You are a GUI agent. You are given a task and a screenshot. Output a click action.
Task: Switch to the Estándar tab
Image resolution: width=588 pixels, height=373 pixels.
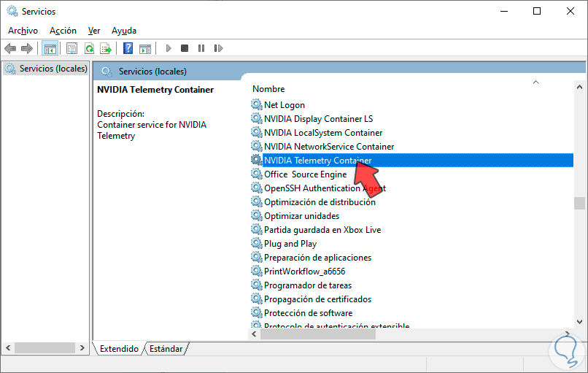166,349
